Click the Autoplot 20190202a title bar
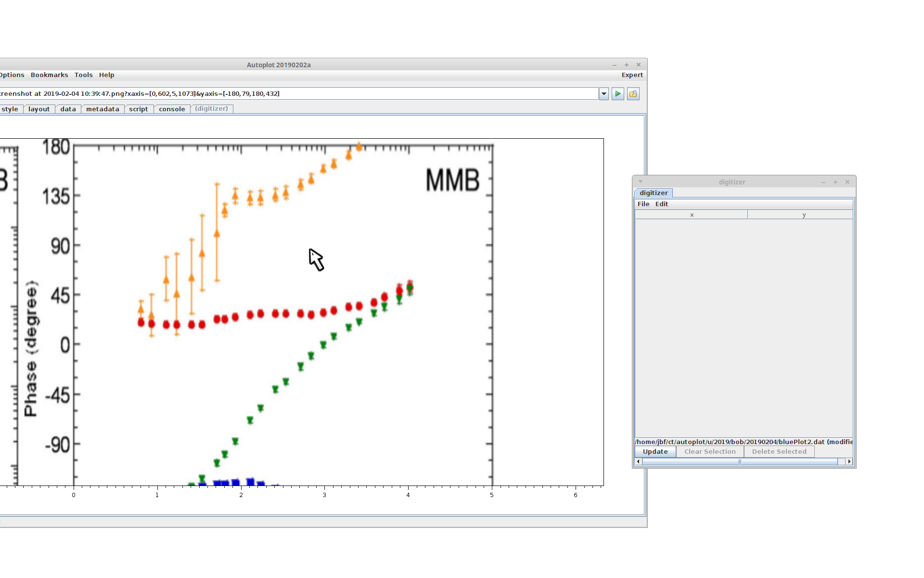Image resolution: width=924 pixels, height=578 pixels. (279, 65)
